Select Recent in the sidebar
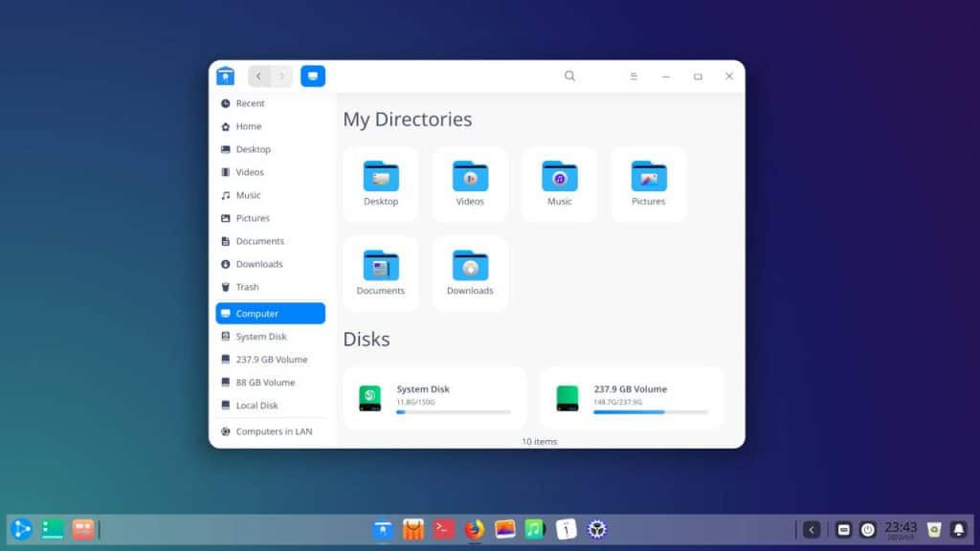The height and width of the screenshot is (551, 980). [250, 103]
